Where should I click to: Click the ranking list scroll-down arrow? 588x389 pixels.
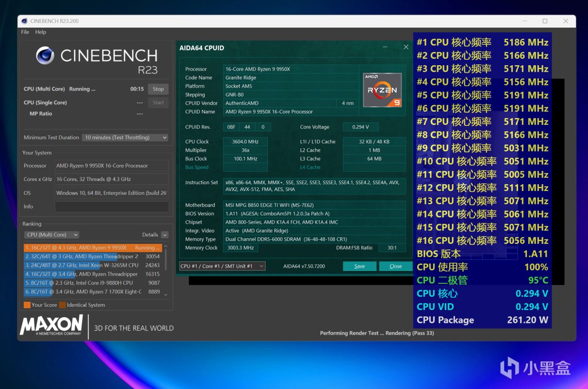pyautogui.click(x=165, y=295)
